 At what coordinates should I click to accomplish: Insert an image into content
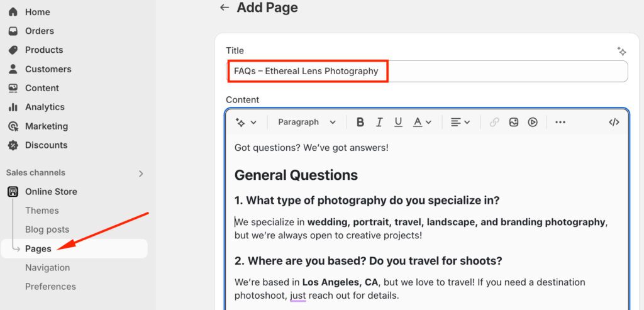pyautogui.click(x=514, y=122)
